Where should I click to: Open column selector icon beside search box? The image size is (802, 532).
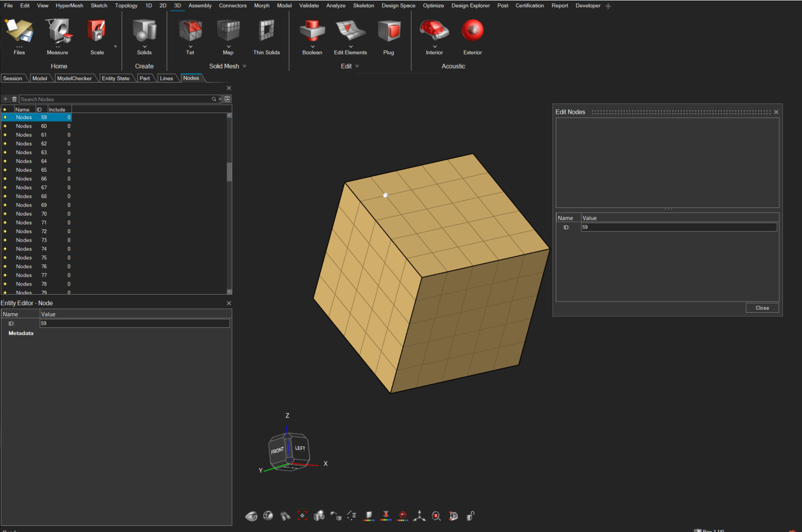point(228,99)
